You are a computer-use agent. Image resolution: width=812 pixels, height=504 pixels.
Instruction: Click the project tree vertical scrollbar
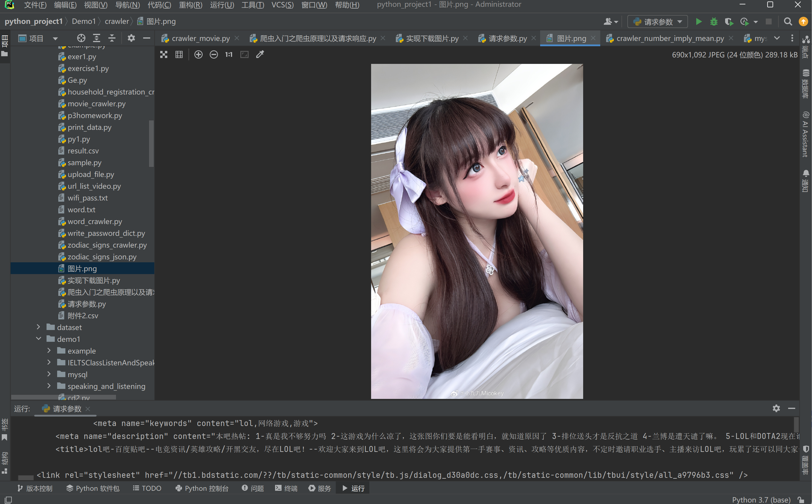pyautogui.click(x=151, y=143)
